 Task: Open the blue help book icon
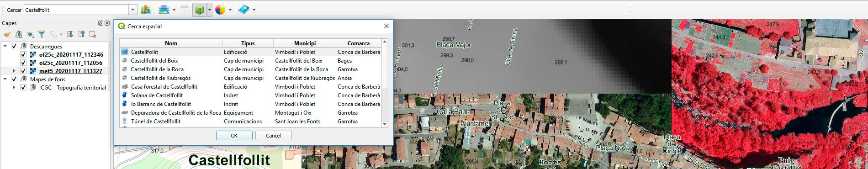tap(244, 10)
